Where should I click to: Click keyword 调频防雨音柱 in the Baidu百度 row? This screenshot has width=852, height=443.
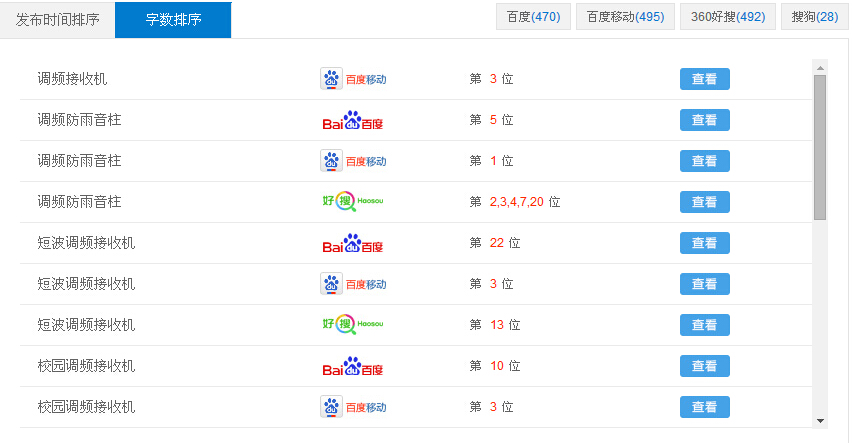click(x=79, y=120)
